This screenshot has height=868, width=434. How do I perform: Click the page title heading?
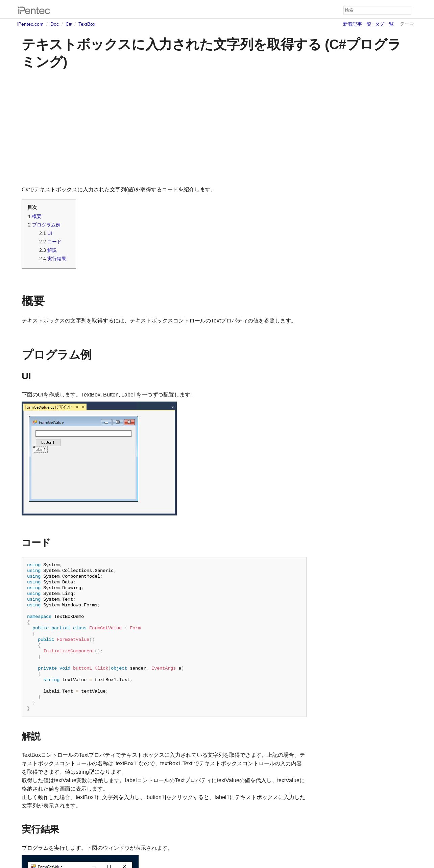[x=211, y=53]
